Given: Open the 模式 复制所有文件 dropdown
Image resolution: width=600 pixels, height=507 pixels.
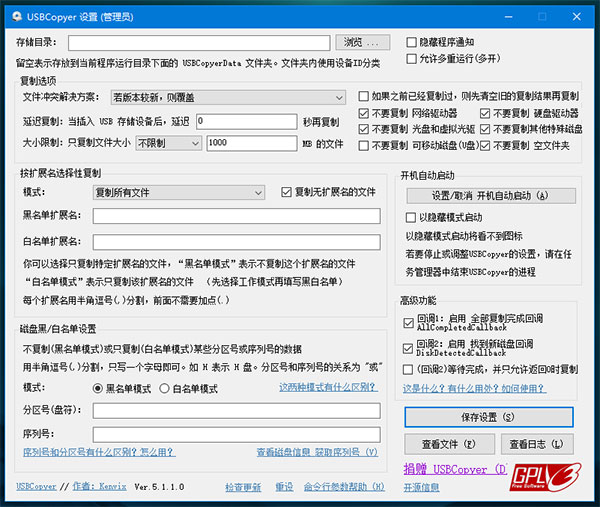Looking at the screenshot, I should tap(179, 193).
